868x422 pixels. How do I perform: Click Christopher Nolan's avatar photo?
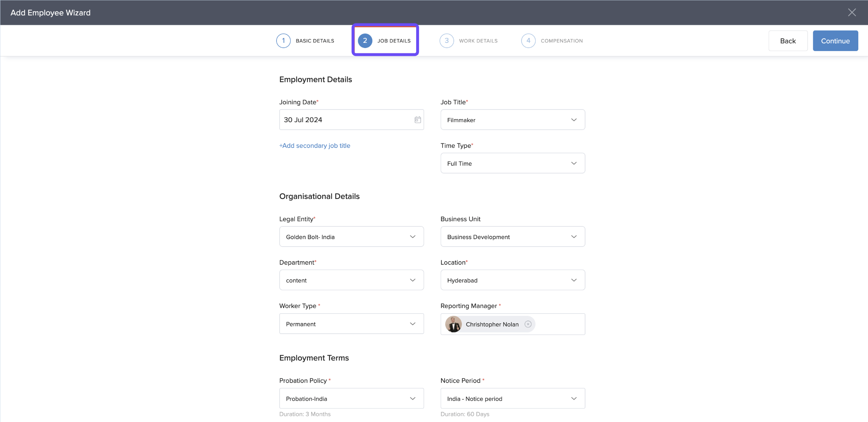point(453,324)
